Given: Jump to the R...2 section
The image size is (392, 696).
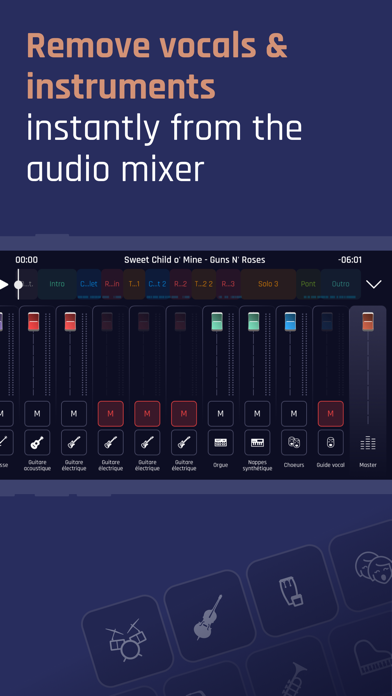Looking at the screenshot, I should [x=181, y=284].
